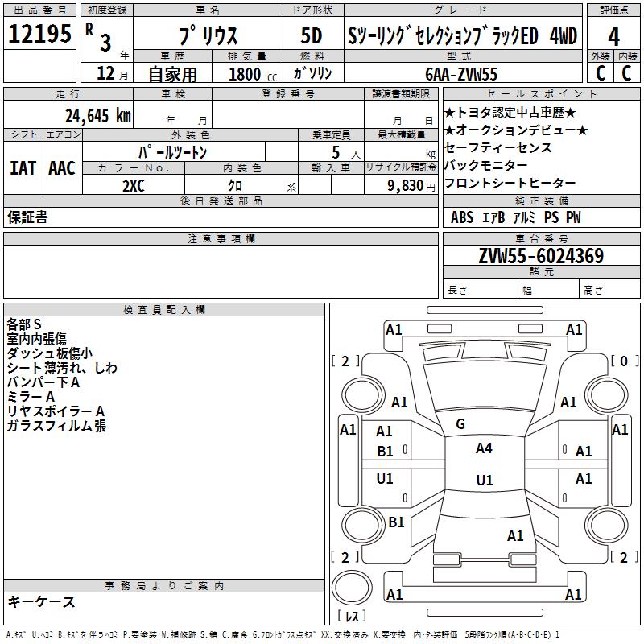Click chassis number ZVW55-6024369
Image resolution: width=644 pixels, height=644 pixels.
coord(541,256)
